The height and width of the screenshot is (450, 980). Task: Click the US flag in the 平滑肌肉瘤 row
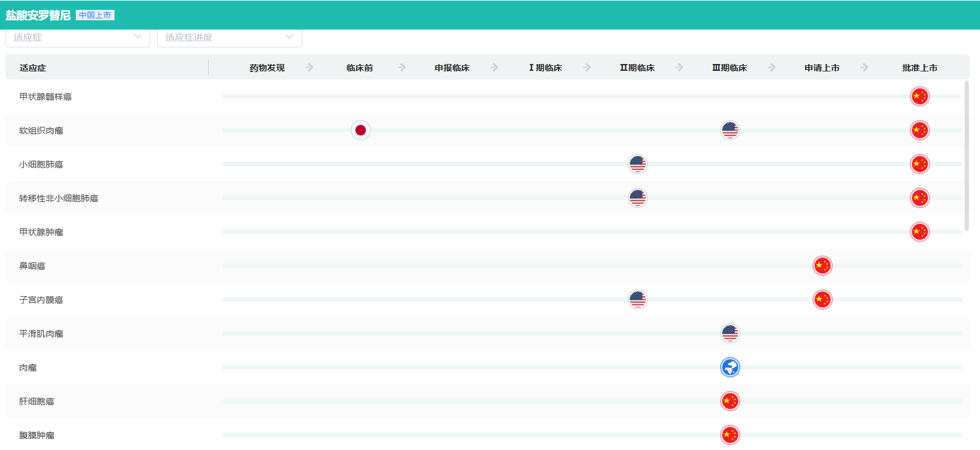730,334
